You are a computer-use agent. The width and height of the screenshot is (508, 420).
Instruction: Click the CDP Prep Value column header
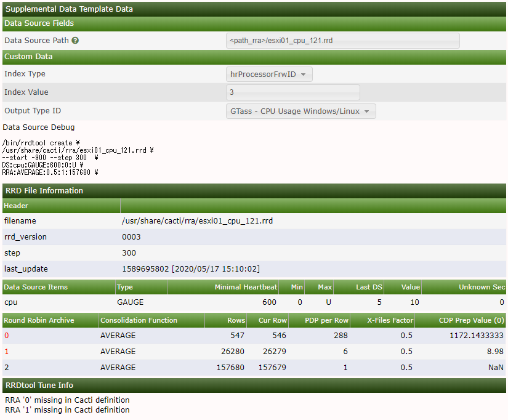[472, 320]
